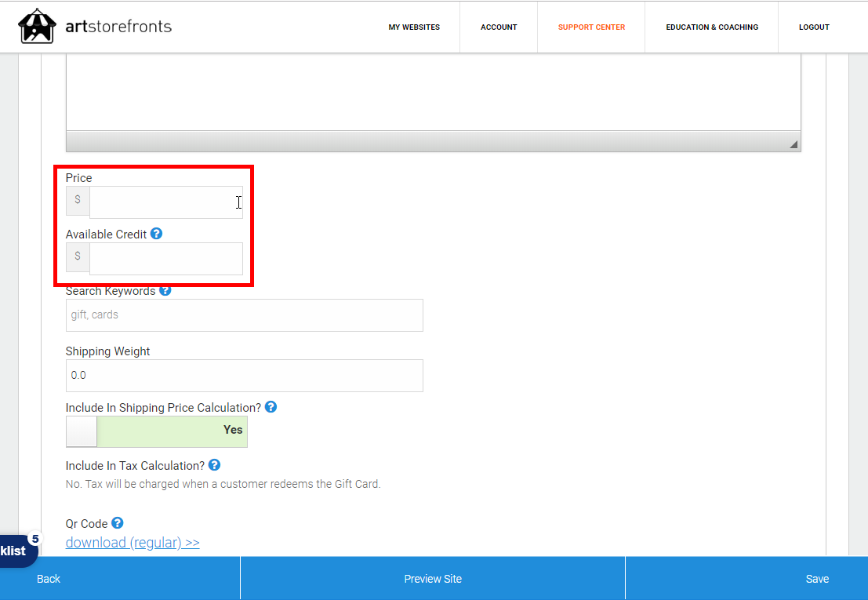The height and width of the screenshot is (600, 868).
Task: Click the text area resize handle
Action: 793,144
